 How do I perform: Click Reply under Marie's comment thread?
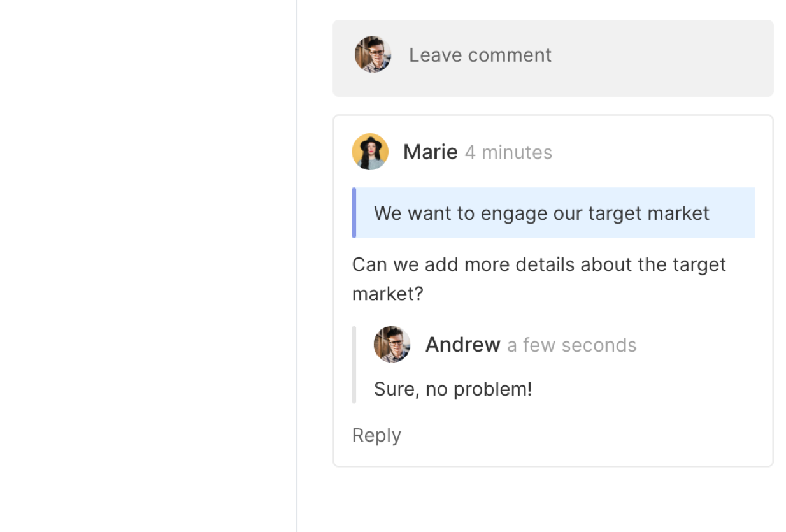(376, 435)
